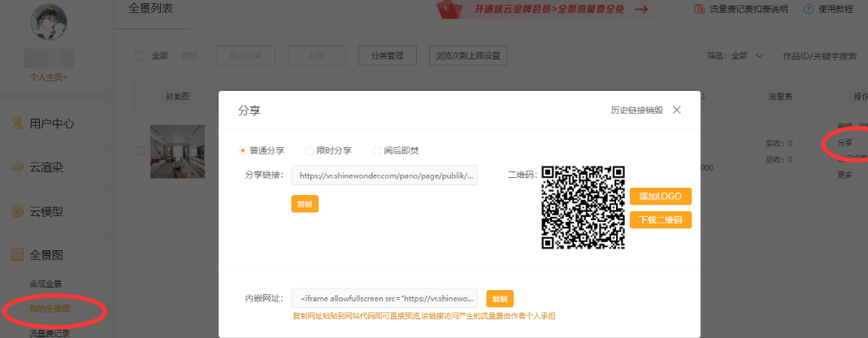Click the 用户中心 person icon

click(17, 123)
